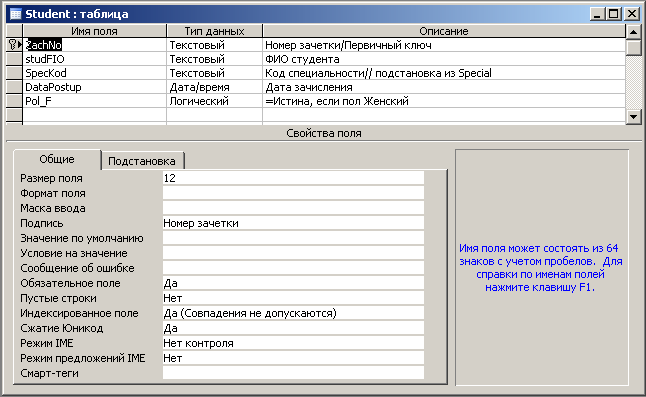Click the row selector for DataPostup

[x=14, y=87]
